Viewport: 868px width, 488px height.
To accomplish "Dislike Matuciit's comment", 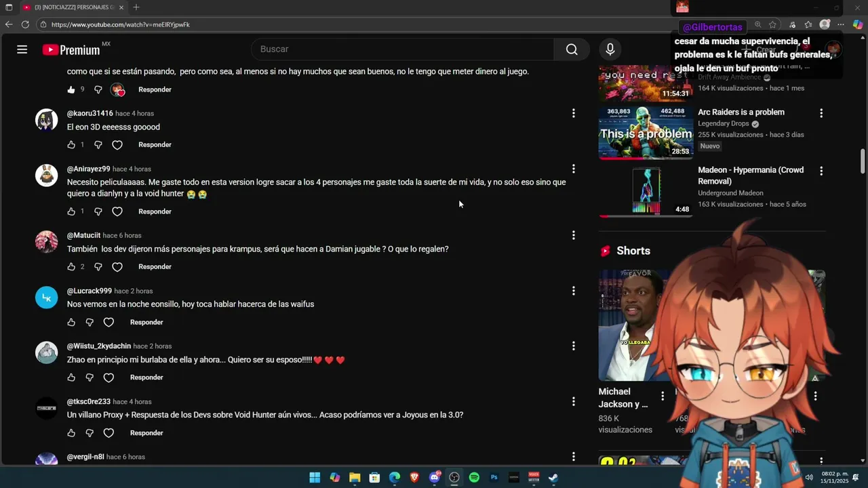I will pos(98,267).
